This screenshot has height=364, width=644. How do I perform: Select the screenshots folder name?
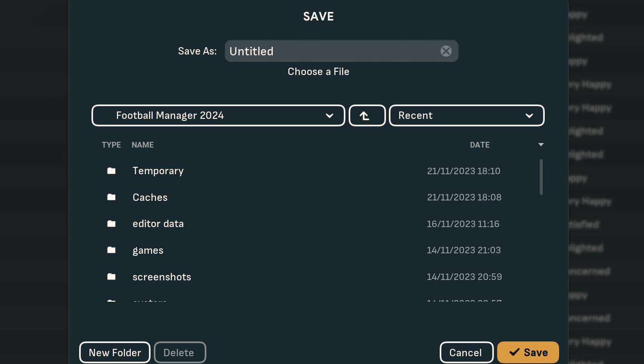tap(162, 277)
